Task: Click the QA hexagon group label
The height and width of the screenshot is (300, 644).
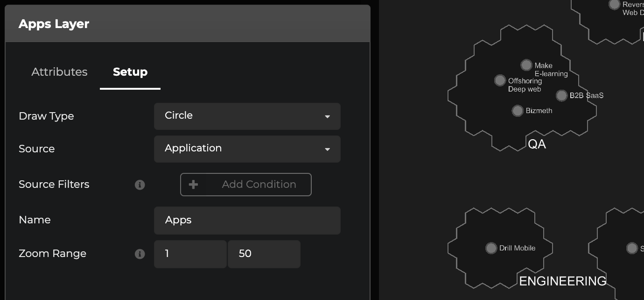Action: [x=537, y=144]
